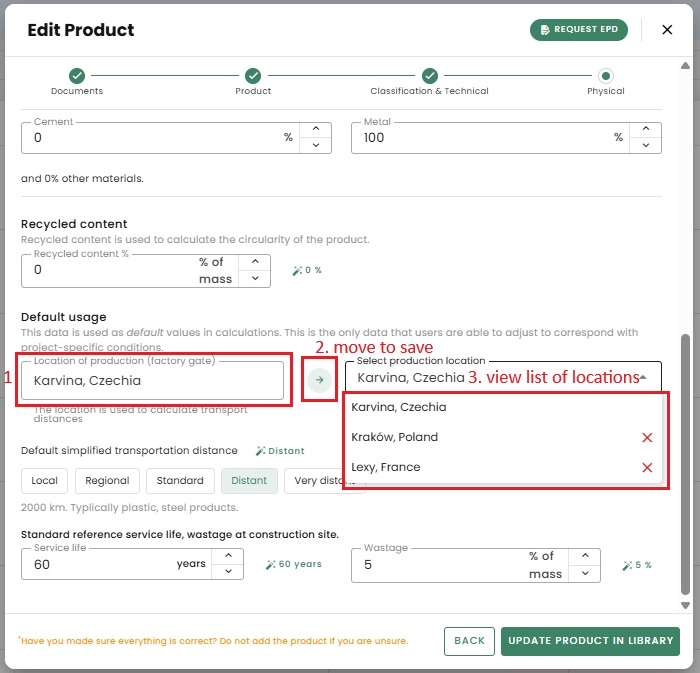Remove Kraków, Poland from locations list
The width and height of the screenshot is (700, 673).
click(x=647, y=437)
